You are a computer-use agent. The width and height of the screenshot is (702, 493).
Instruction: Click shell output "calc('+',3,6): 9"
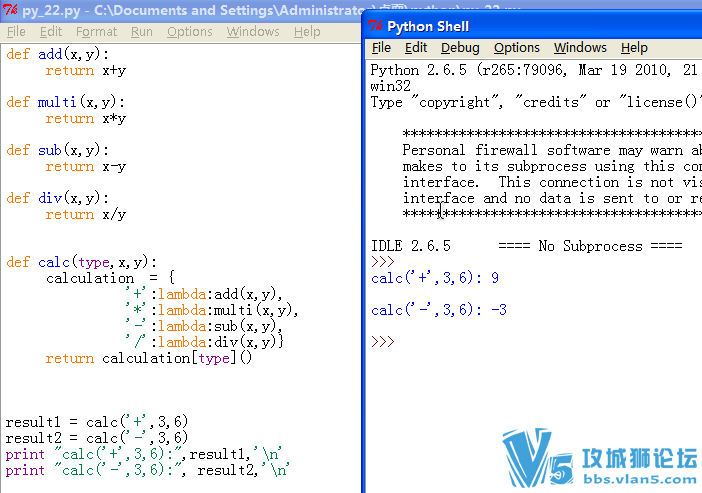click(435, 278)
